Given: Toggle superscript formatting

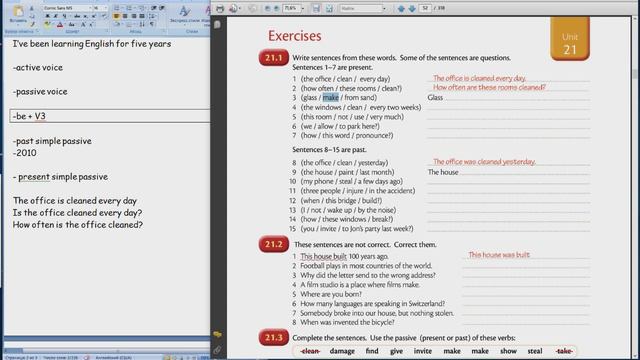Looking at the screenshot, I should tap(94, 16).
